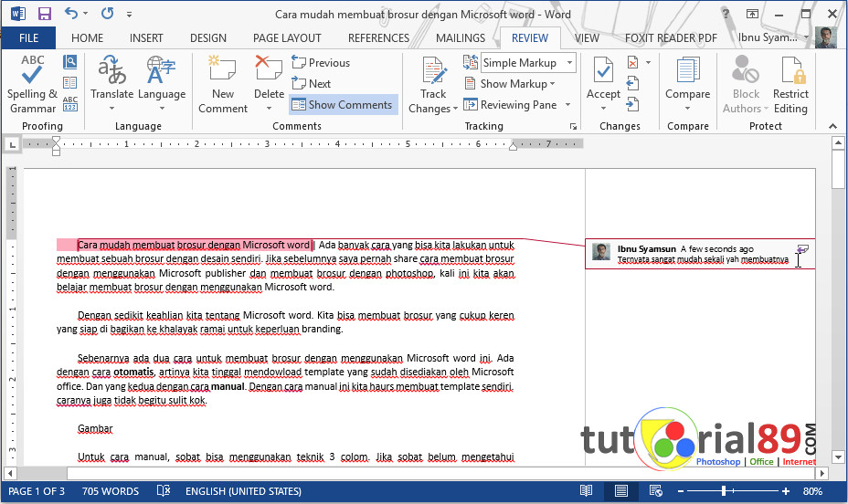The image size is (848, 504).
Task: Switch to the MAILINGS tab
Action: (461, 37)
